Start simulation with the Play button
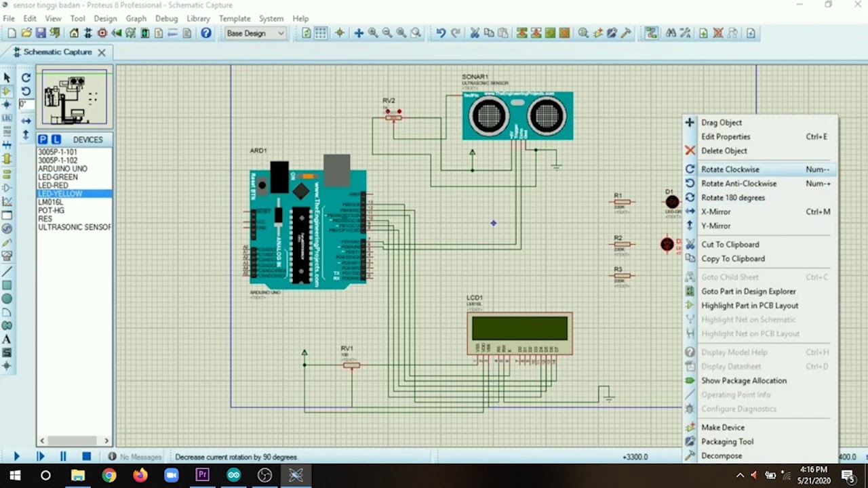This screenshot has height=488, width=868. click(17, 457)
